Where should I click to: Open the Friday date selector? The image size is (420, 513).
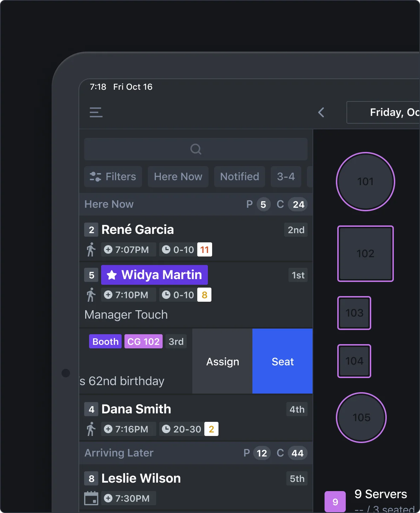tap(383, 112)
